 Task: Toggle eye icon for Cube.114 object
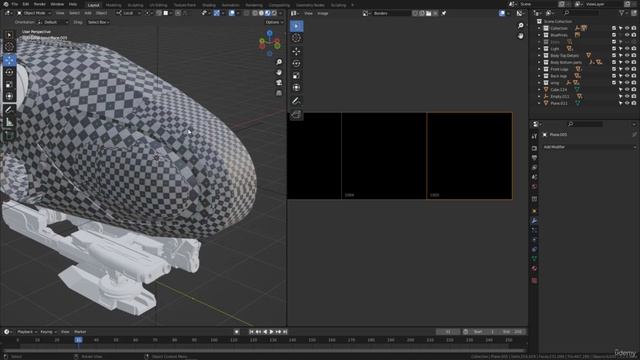tap(627, 89)
